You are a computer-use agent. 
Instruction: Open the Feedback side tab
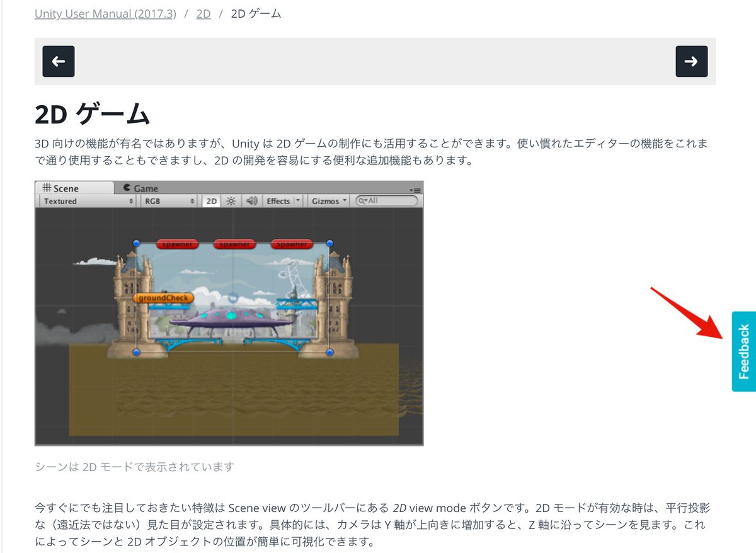pos(744,351)
